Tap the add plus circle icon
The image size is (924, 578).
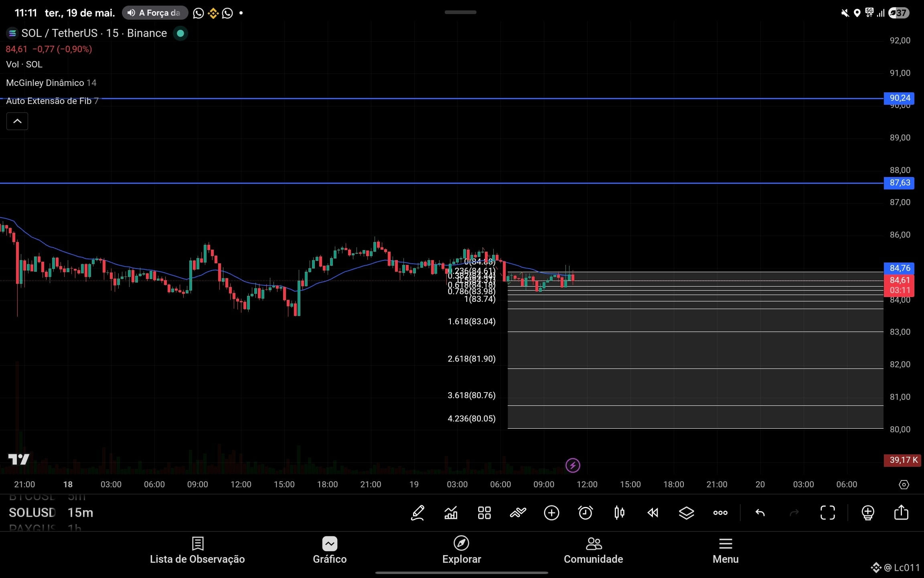(x=551, y=513)
